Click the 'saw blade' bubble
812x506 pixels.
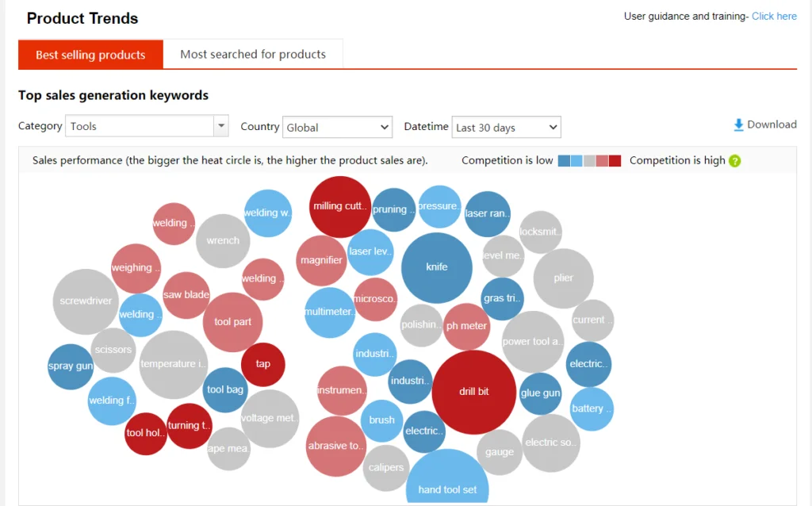pos(186,295)
